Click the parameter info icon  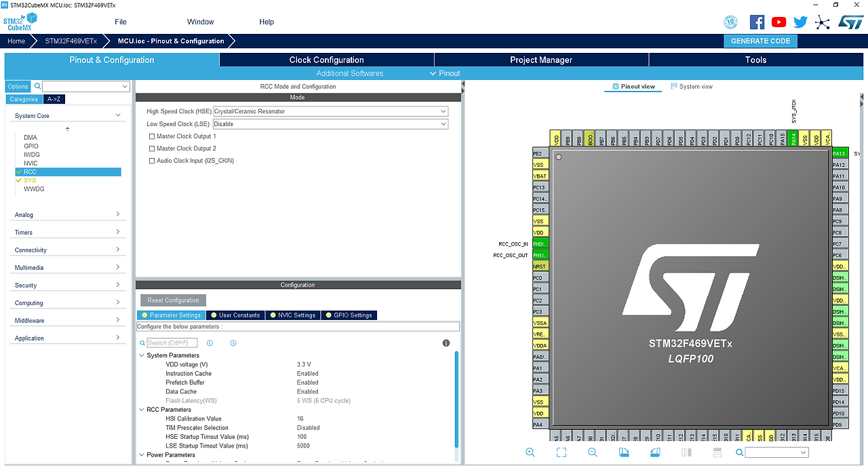tap(446, 343)
